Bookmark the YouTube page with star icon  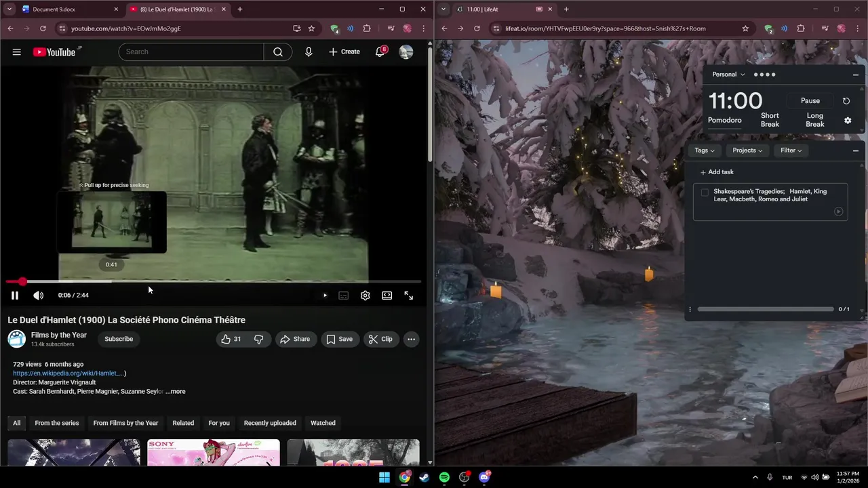(x=311, y=28)
